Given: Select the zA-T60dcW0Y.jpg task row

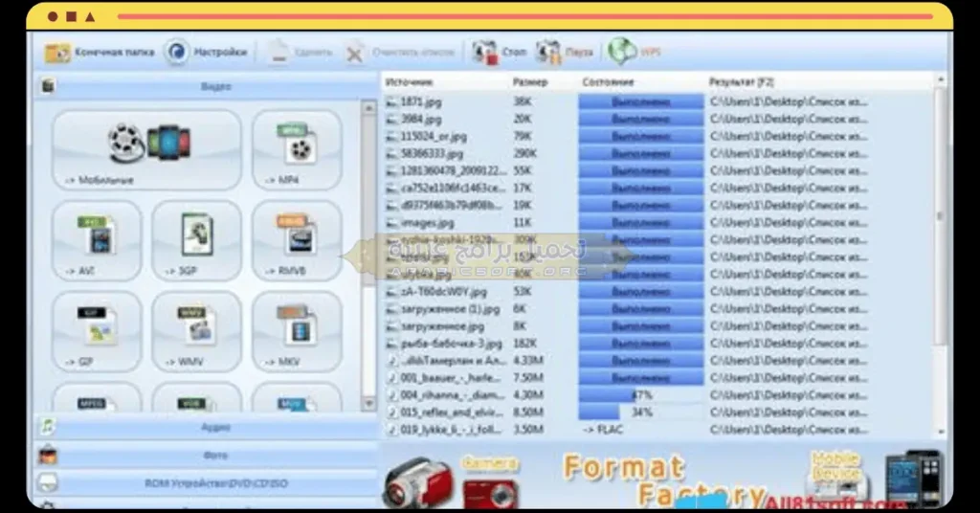Looking at the screenshot, I should pyautogui.click(x=657, y=292).
